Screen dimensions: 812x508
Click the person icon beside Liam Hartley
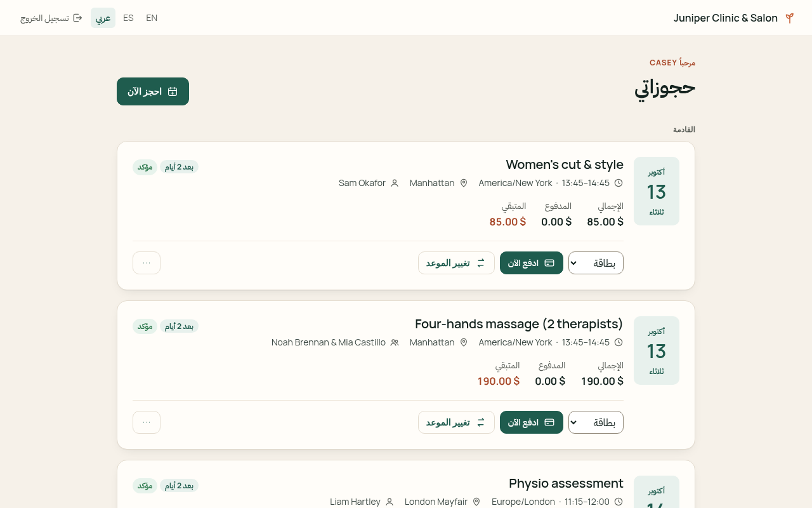tap(390, 502)
